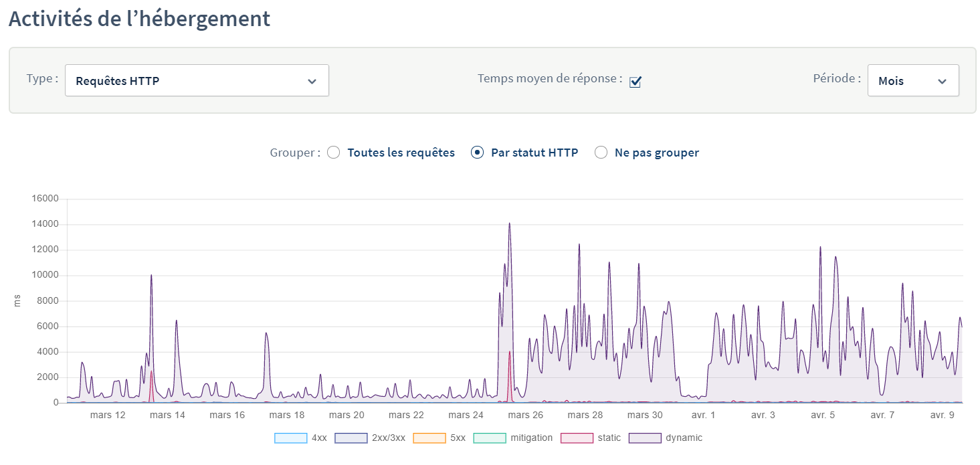
Task: Toggle the mitigation series via its legend label
Action: click(531, 438)
